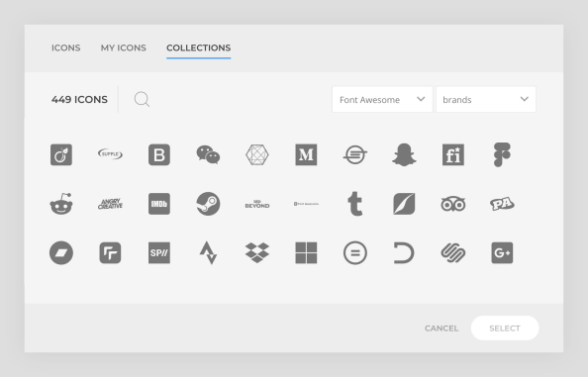
Task: Choose the Google Plus G+ icon
Action: (x=502, y=252)
